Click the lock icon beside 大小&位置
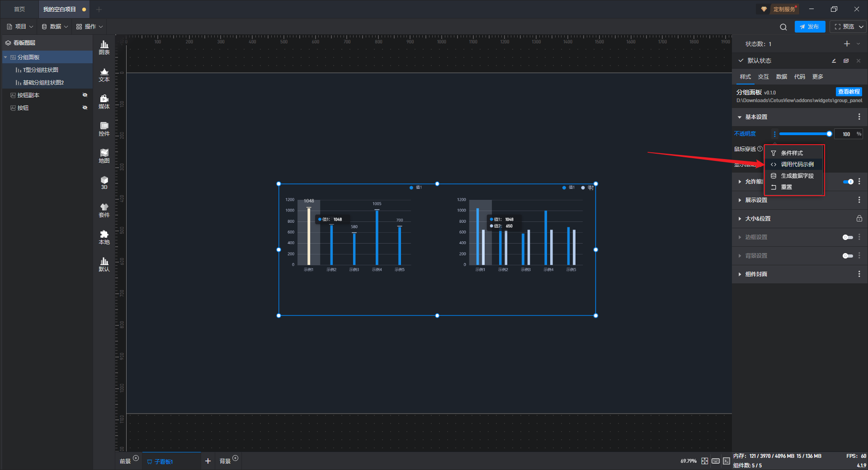868x470 pixels. 859,219
